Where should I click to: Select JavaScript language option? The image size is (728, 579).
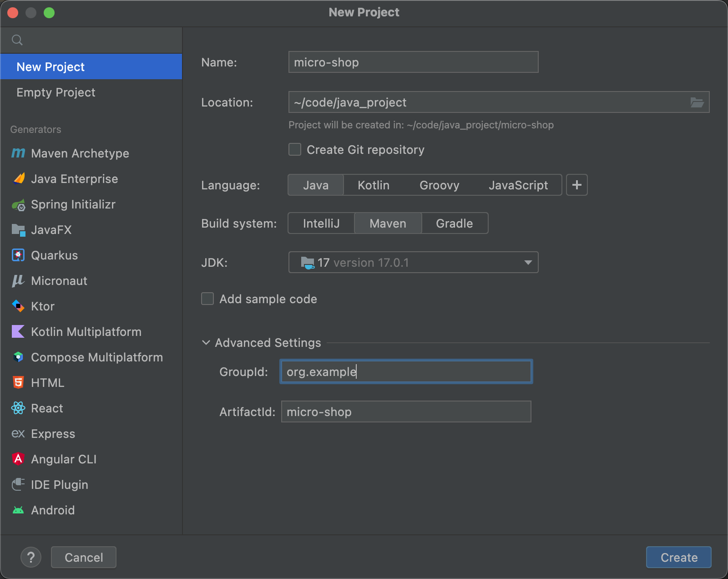click(518, 185)
